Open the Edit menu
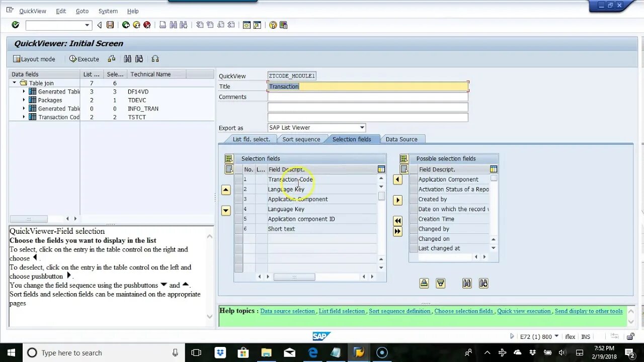 (61, 11)
